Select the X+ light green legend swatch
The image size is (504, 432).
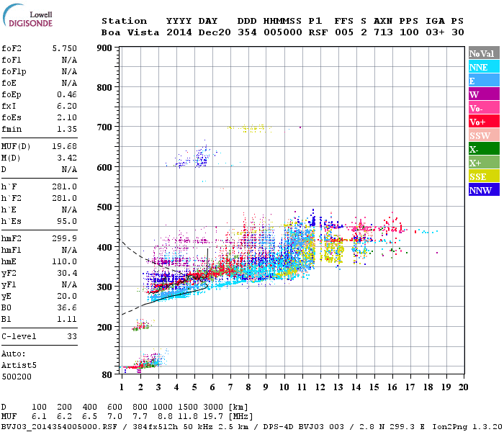484,162
